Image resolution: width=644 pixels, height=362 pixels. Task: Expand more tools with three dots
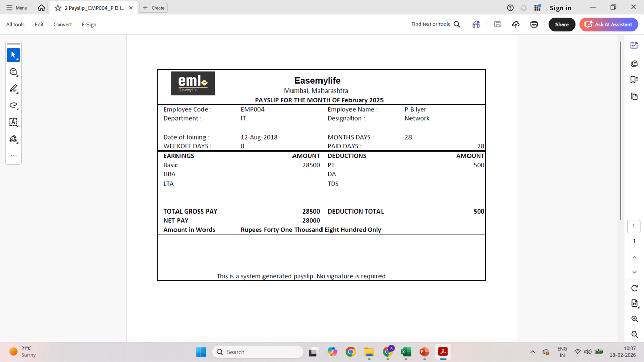coord(13,156)
